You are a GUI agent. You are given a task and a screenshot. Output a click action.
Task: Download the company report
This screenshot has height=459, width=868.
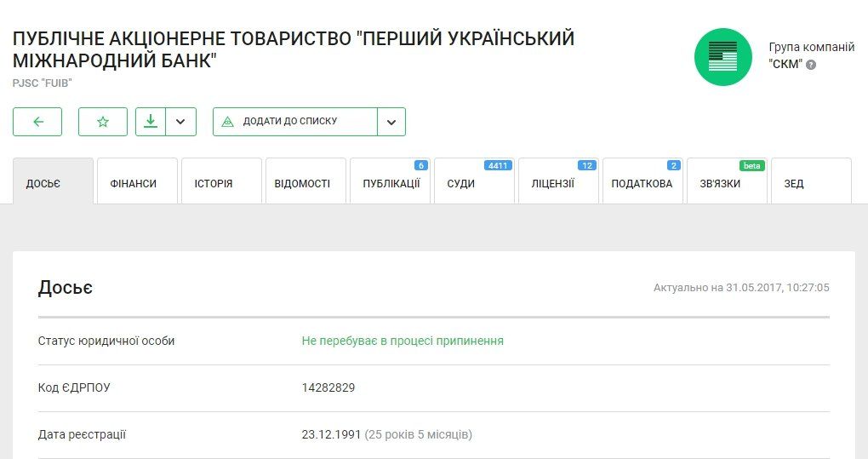151,122
